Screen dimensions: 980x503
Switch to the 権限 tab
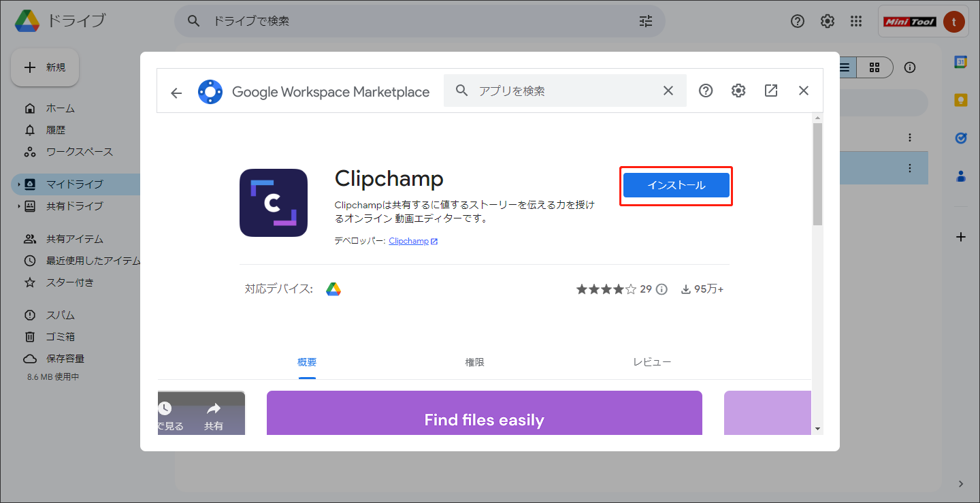[475, 362]
